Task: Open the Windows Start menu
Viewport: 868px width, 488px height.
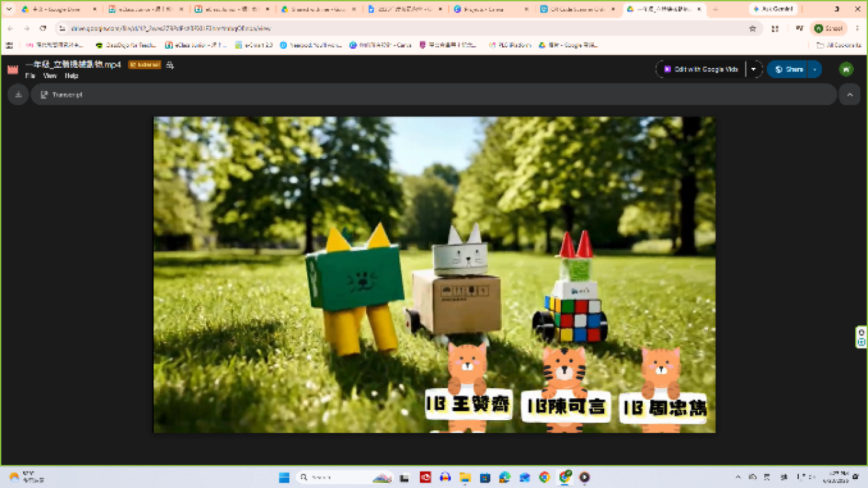Action: (284, 477)
